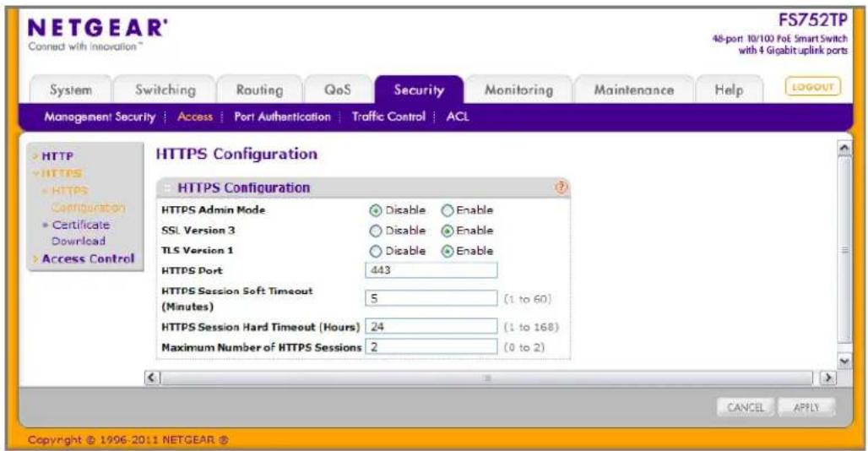Viewport: 868px width, 451px height.
Task: Set TLS Version 1 to Enable
Action: click(x=448, y=251)
